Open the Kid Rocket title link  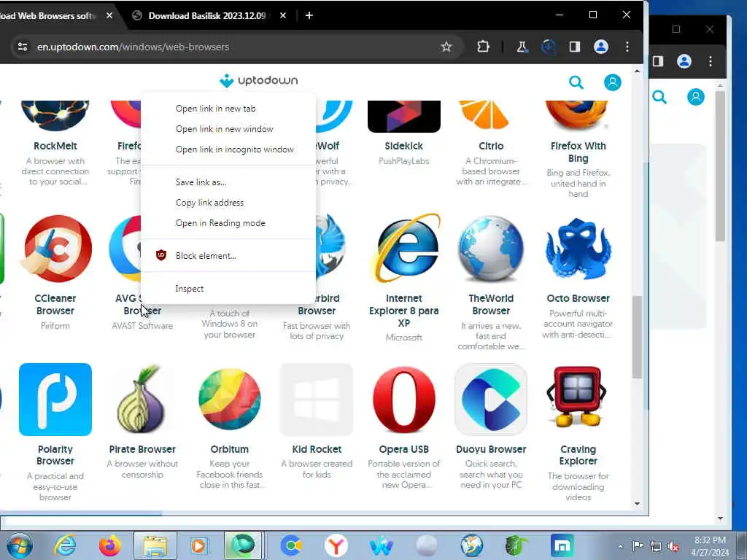point(317,449)
